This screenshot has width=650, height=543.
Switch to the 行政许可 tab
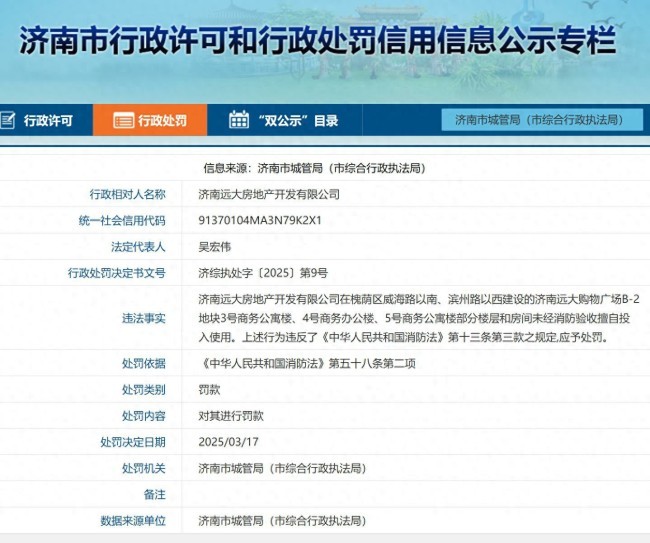[x=49, y=121]
